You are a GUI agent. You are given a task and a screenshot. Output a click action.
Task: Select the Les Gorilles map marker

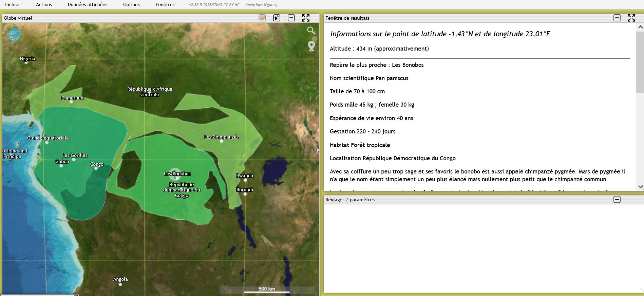click(x=74, y=159)
